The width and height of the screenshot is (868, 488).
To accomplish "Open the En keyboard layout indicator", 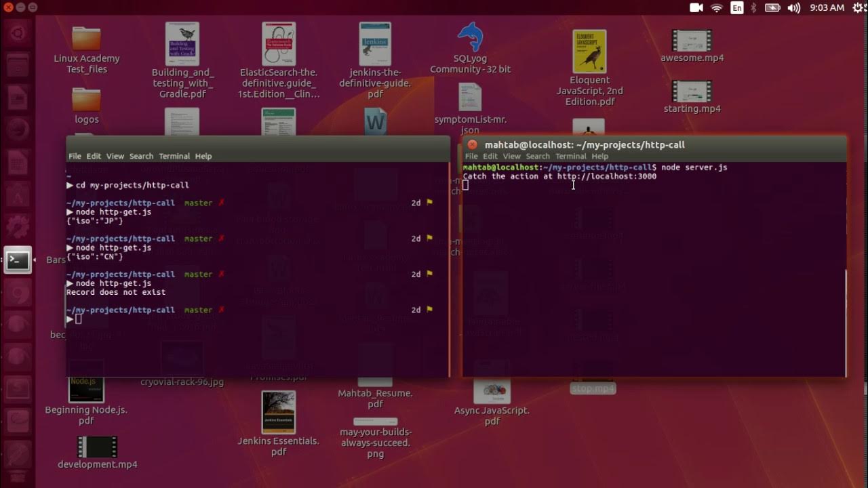I will pos(737,7).
